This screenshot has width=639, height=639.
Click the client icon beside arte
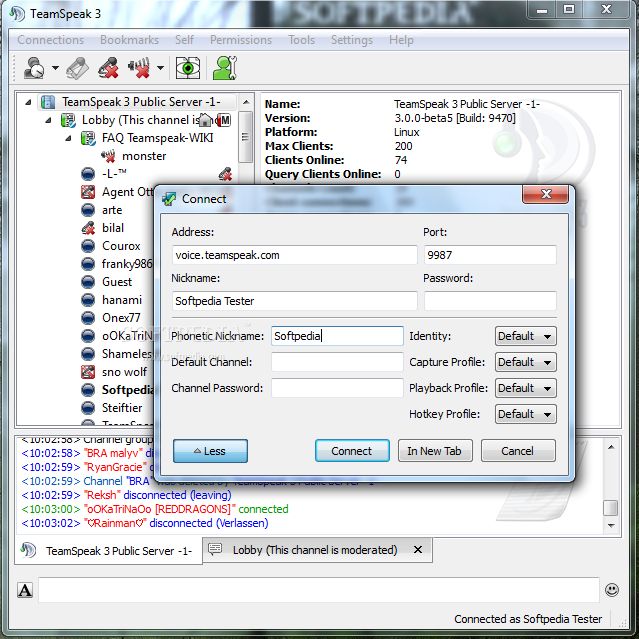[88, 210]
